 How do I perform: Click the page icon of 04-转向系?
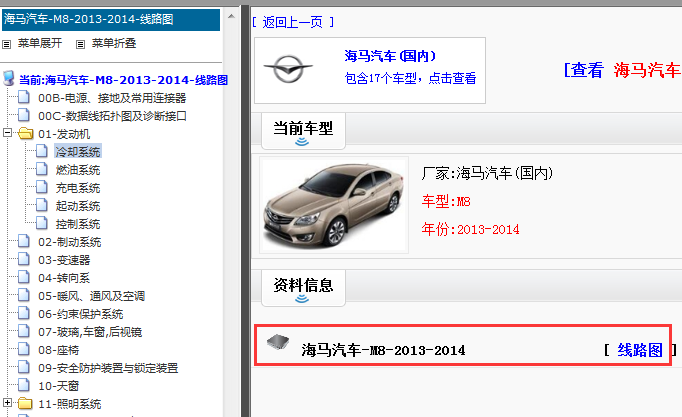24,277
